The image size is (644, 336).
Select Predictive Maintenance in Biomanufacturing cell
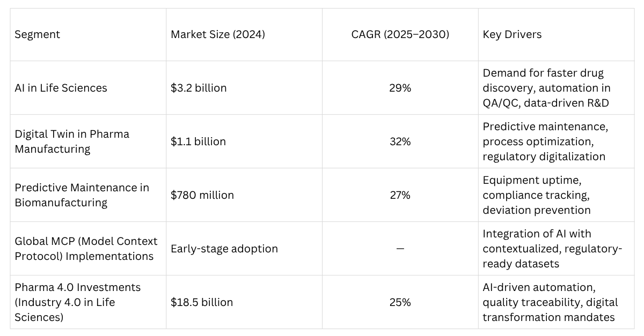[x=82, y=195]
